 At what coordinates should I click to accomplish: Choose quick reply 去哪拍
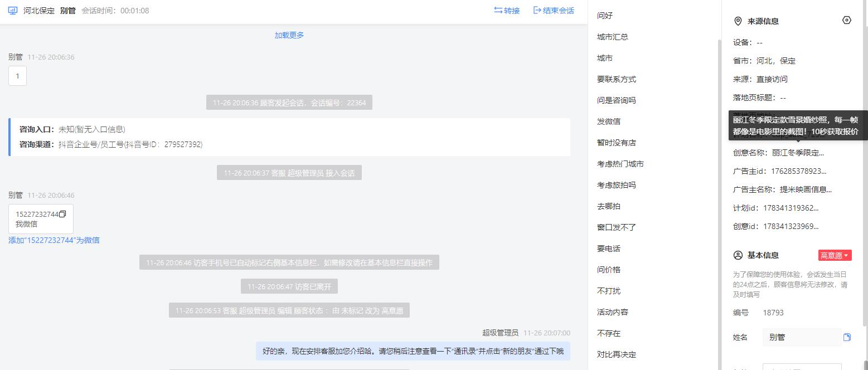coord(609,206)
